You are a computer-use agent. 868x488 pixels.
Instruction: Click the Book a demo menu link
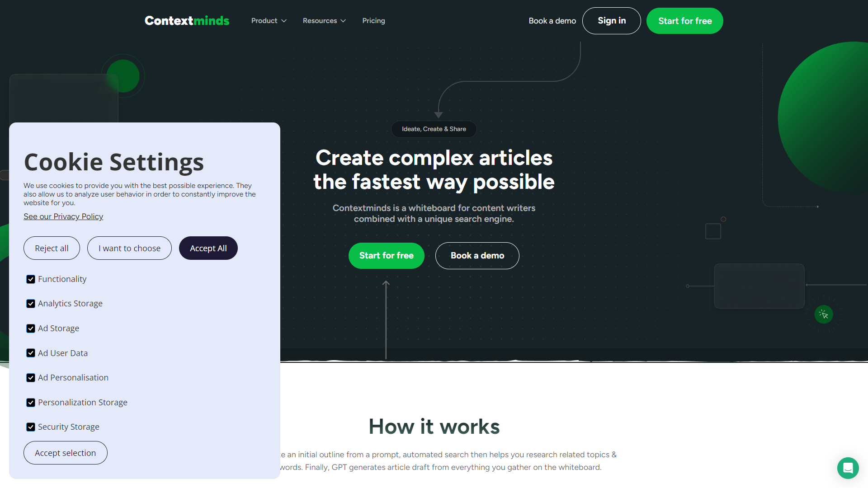[552, 20]
